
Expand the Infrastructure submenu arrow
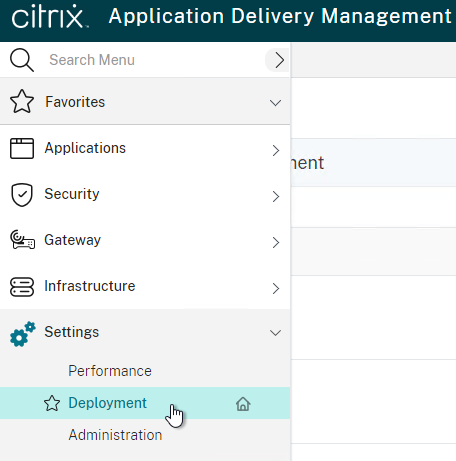coord(276,289)
